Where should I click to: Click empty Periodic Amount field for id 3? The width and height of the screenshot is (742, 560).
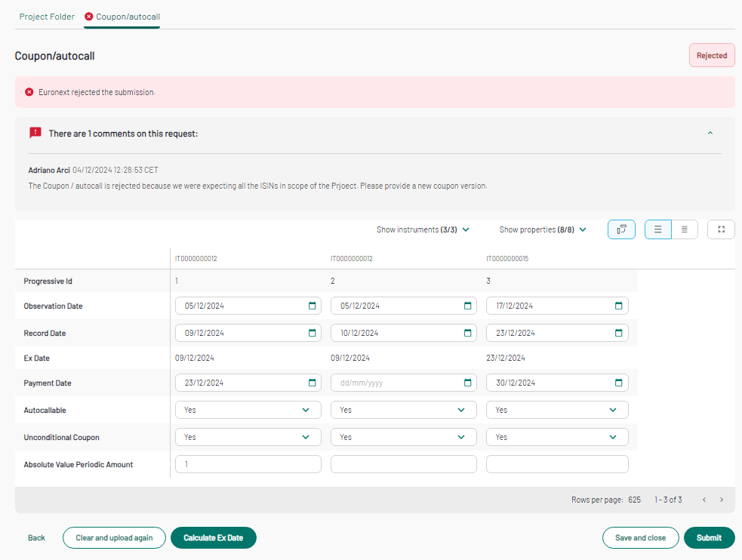tap(557, 464)
